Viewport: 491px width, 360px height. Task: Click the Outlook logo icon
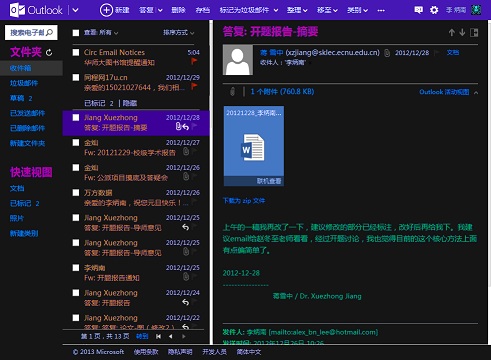pyautogui.click(x=17, y=10)
